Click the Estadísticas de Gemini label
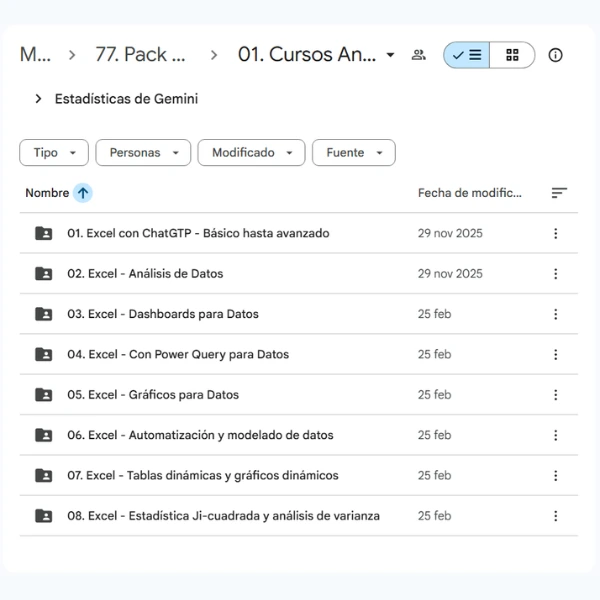The image size is (600, 600). point(126,99)
